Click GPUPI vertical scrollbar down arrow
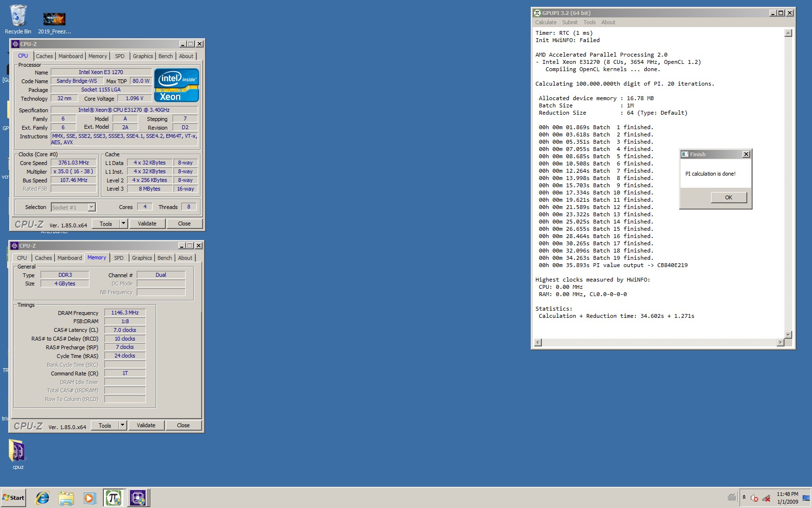The width and height of the screenshot is (812, 508). [788, 335]
